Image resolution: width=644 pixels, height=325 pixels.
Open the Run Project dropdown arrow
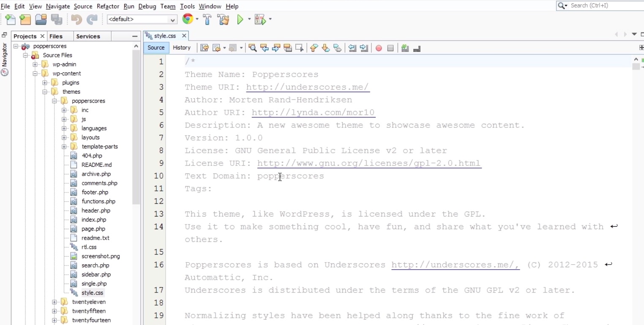(249, 19)
